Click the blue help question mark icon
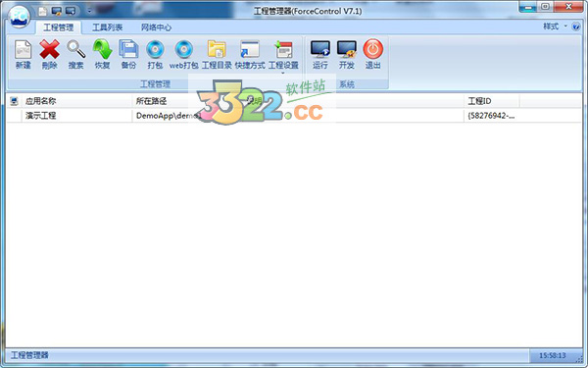 (576, 26)
